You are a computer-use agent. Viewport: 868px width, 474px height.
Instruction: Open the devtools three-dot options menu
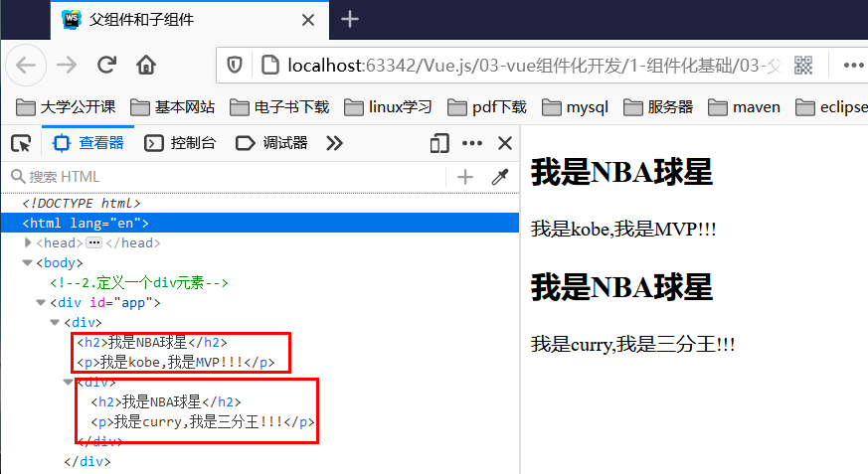(472, 143)
